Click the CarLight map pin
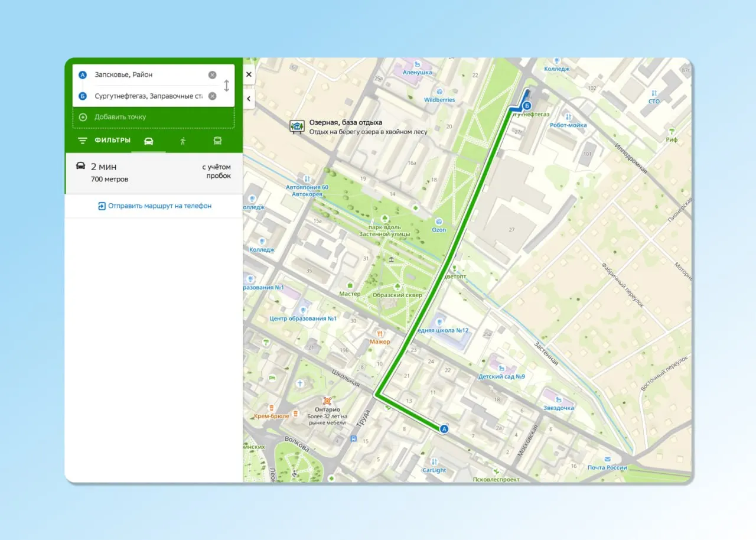The image size is (756, 540). click(x=434, y=462)
